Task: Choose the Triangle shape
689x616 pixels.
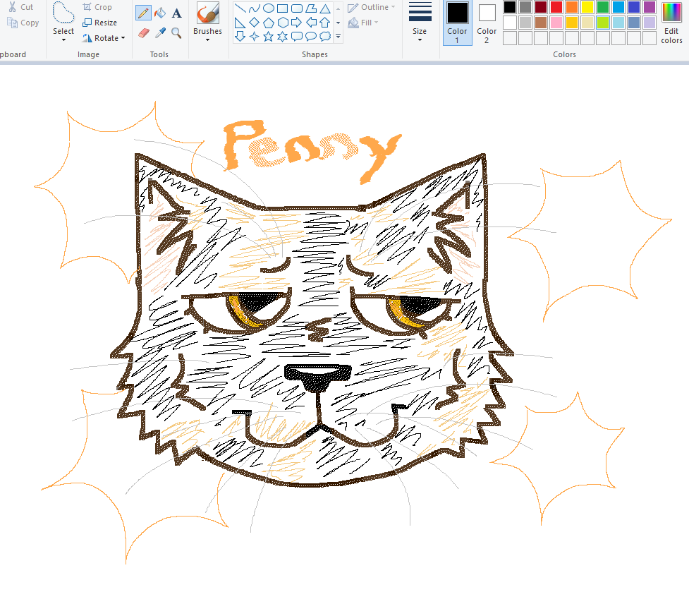Action: [x=325, y=8]
